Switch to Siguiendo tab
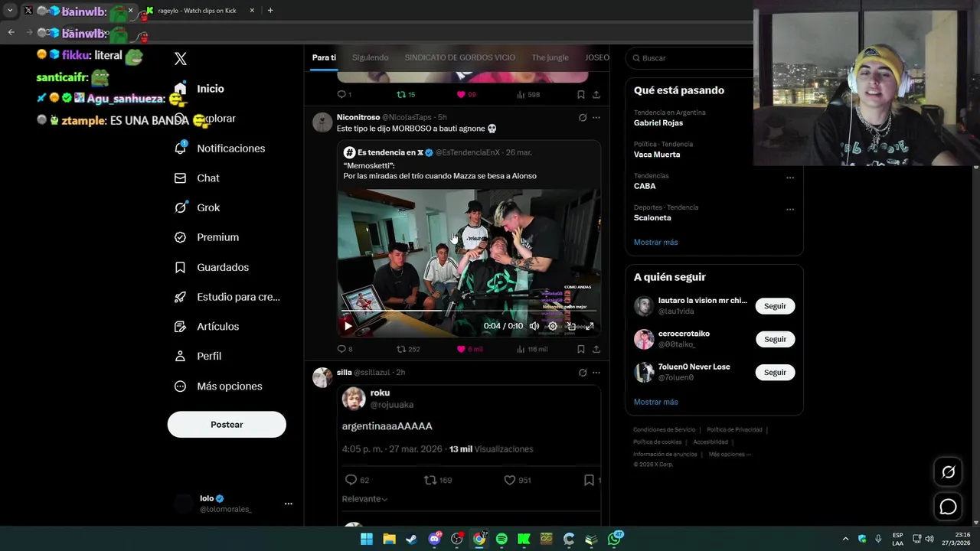This screenshot has height=551, width=980. pyautogui.click(x=371, y=57)
